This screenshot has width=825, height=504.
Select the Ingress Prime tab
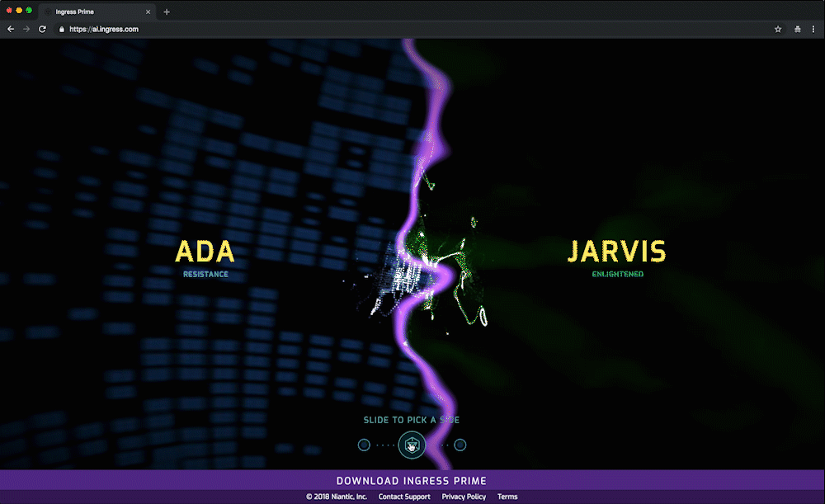tap(98, 12)
